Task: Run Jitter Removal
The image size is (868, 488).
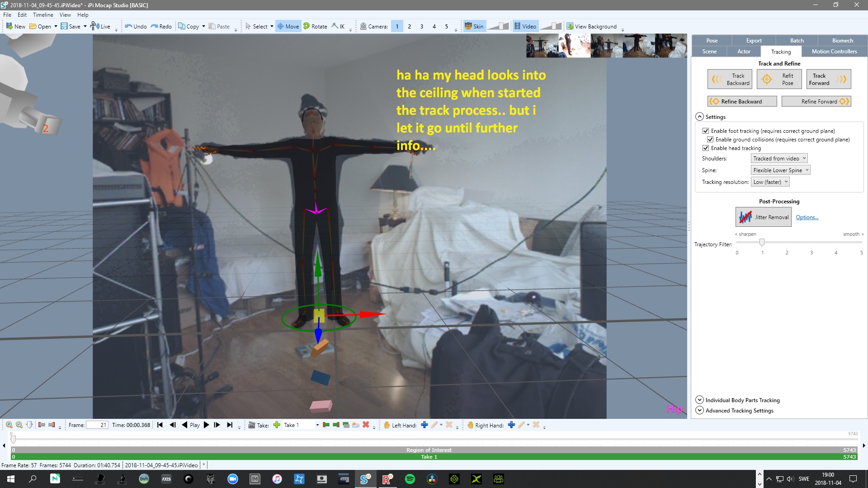Action: coord(763,217)
